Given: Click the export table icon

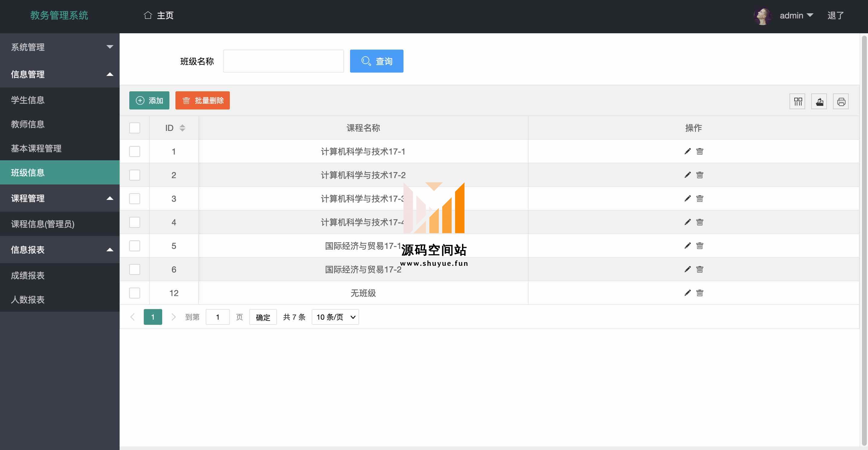Looking at the screenshot, I should coord(819,102).
